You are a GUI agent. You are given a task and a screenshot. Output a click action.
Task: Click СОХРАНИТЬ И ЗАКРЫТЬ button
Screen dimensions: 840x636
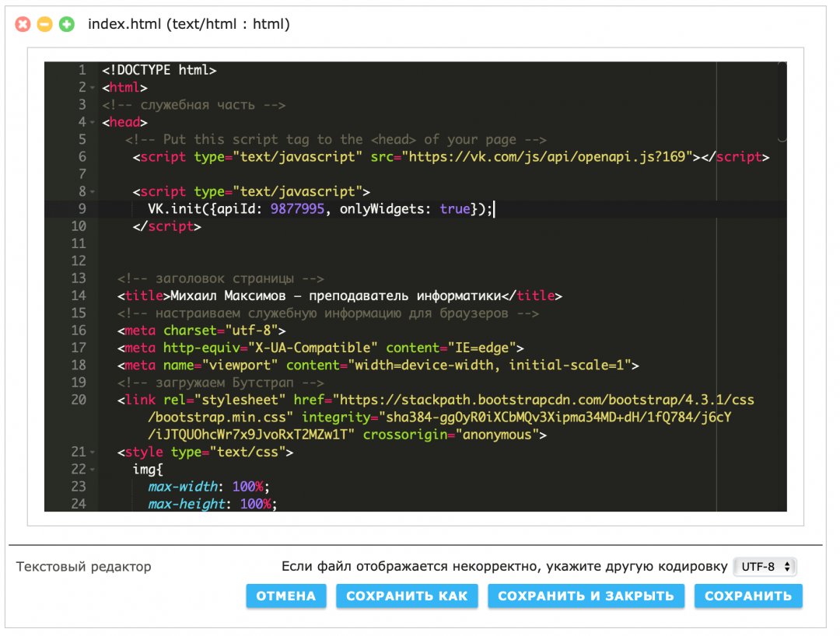pos(586,596)
